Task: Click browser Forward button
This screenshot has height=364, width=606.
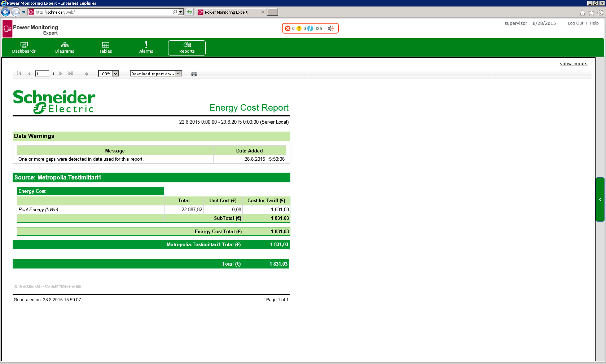Action: [x=16, y=12]
